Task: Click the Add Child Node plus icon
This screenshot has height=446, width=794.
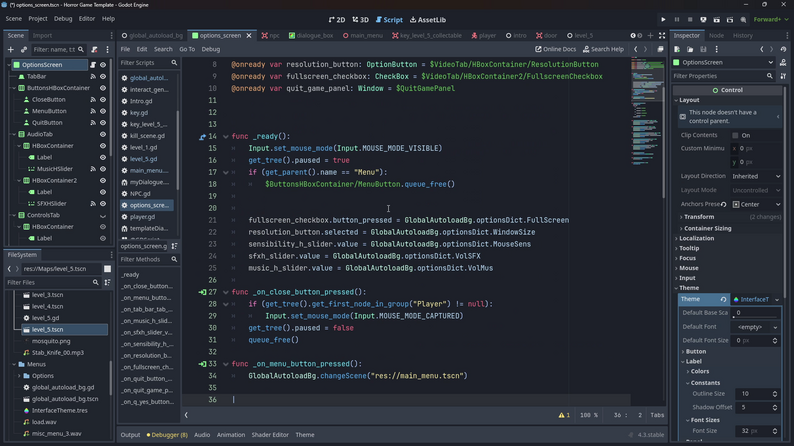Action: [9, 49]
